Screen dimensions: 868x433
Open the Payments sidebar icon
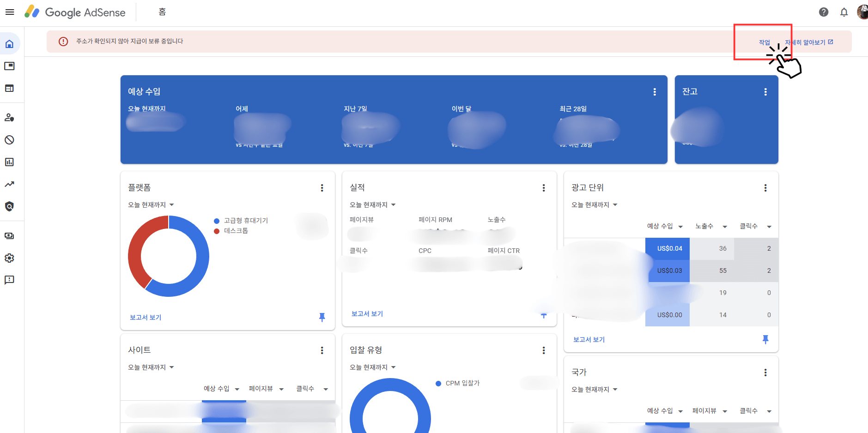pyautogui.click(x=10, y=235)
